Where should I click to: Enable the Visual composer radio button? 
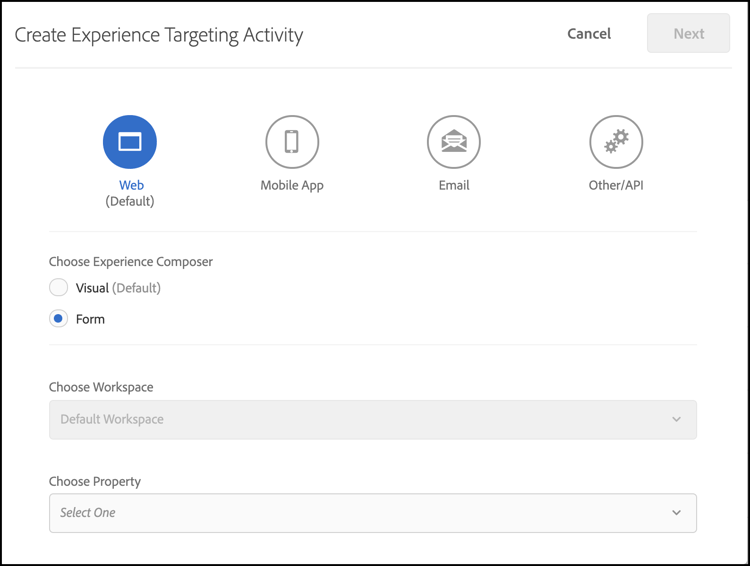59,288
